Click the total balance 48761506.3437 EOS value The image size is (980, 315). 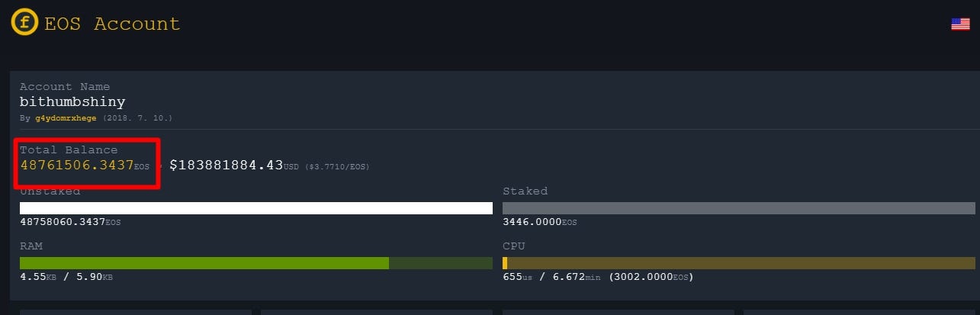click(x=85, y=165)
